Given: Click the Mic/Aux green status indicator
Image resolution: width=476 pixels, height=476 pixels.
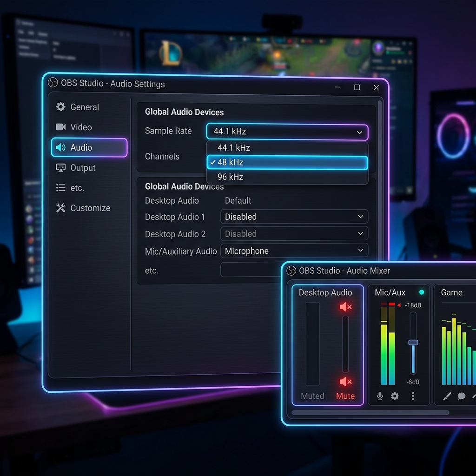Looking at the screenshot, I should pos(421,292).
